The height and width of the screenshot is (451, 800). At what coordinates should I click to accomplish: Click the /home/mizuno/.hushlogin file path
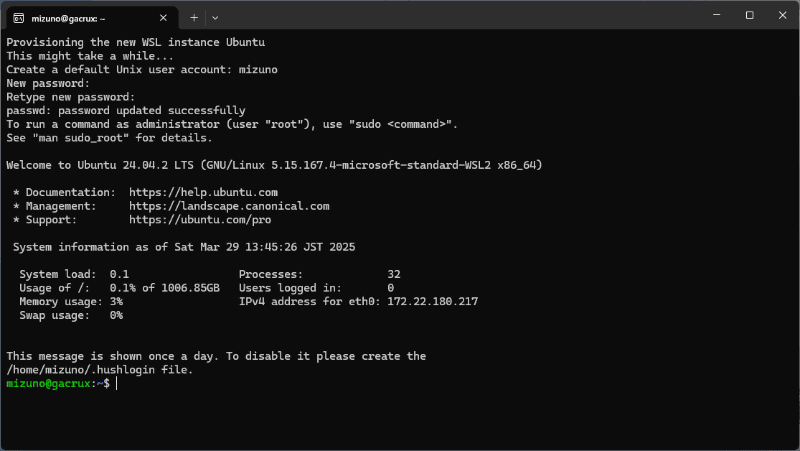coord(99,370)
